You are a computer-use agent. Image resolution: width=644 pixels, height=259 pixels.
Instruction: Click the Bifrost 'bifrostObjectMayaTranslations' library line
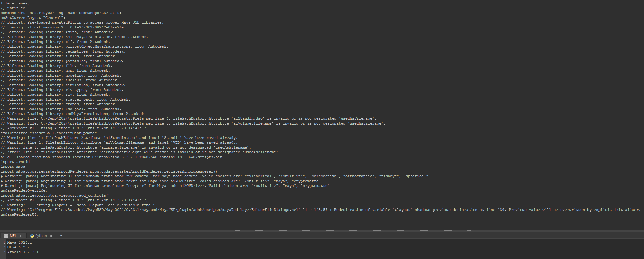[x=84, y=47]
